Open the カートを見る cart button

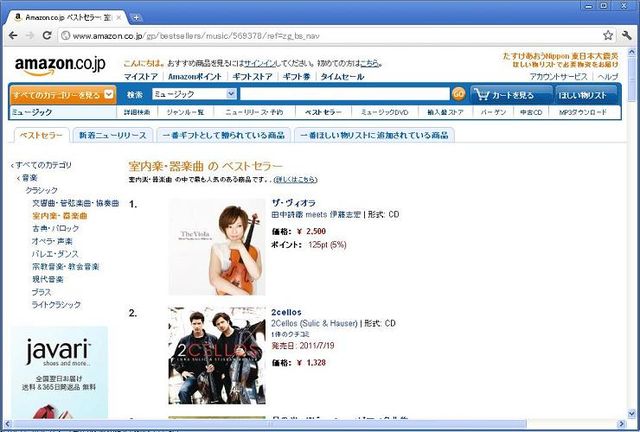511,95
